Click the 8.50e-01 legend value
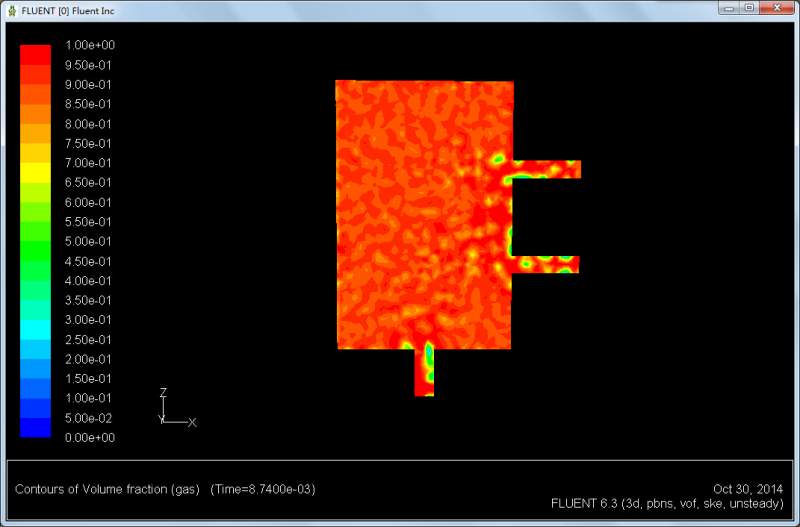Viewport: 800px width, 527px height. [88, 104]
